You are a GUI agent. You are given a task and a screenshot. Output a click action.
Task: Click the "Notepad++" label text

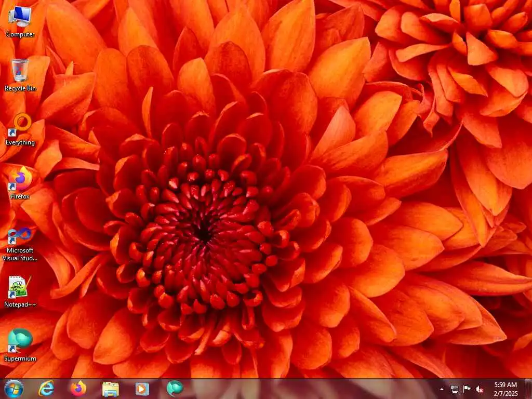click(20, 304)
